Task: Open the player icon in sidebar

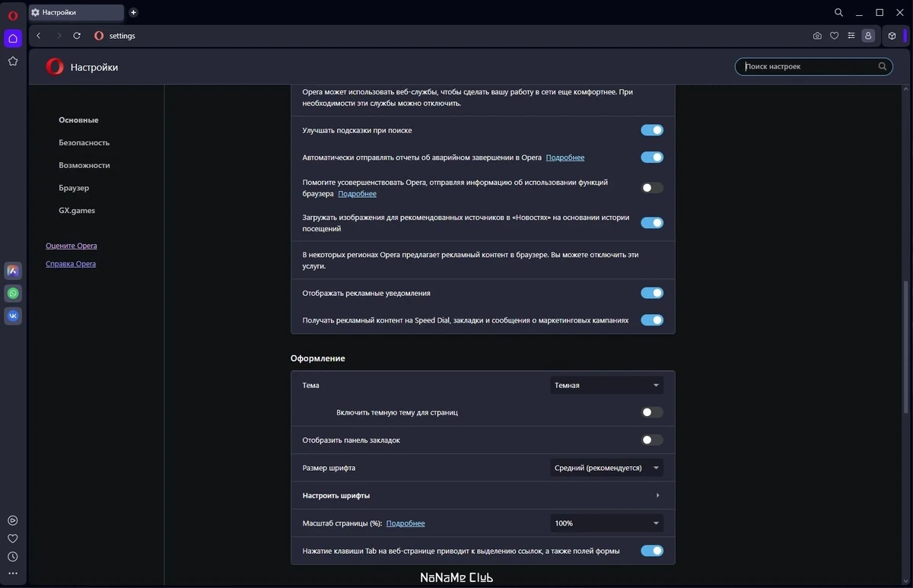Action: point(13,521)
